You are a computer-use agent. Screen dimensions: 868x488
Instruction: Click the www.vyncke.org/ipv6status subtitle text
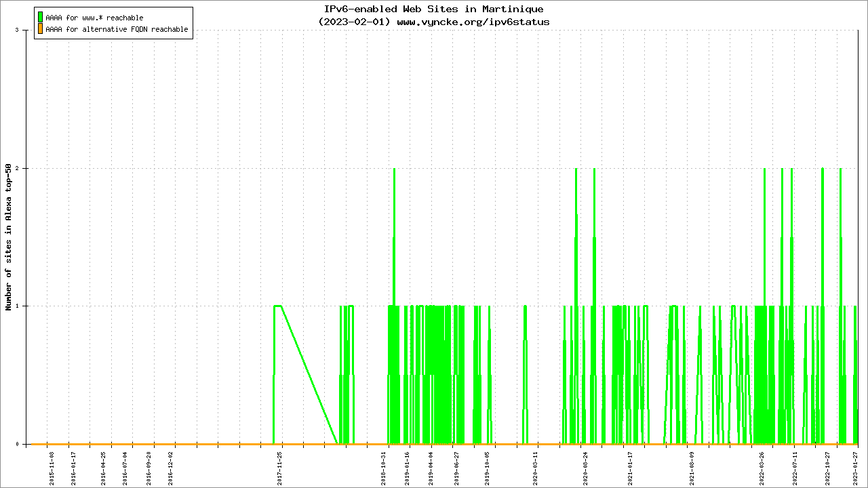point(473,22)
